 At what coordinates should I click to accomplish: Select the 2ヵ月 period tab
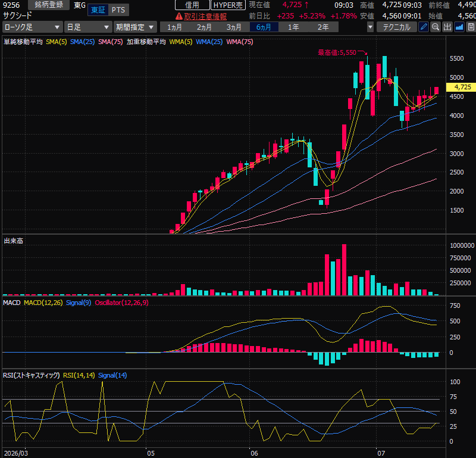tap(204, 27)
